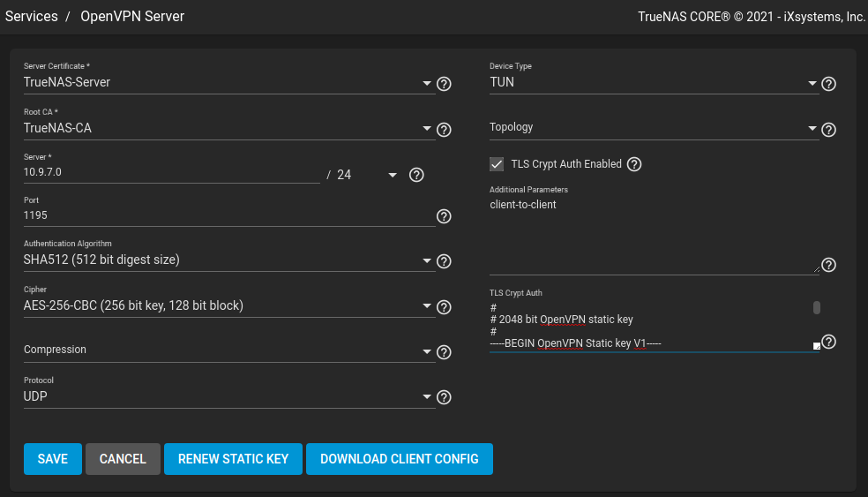The width and height of the screenshot is (868, 497).
Task: Click the TrueNAS CORE copyright text
Action: [752, 17]
